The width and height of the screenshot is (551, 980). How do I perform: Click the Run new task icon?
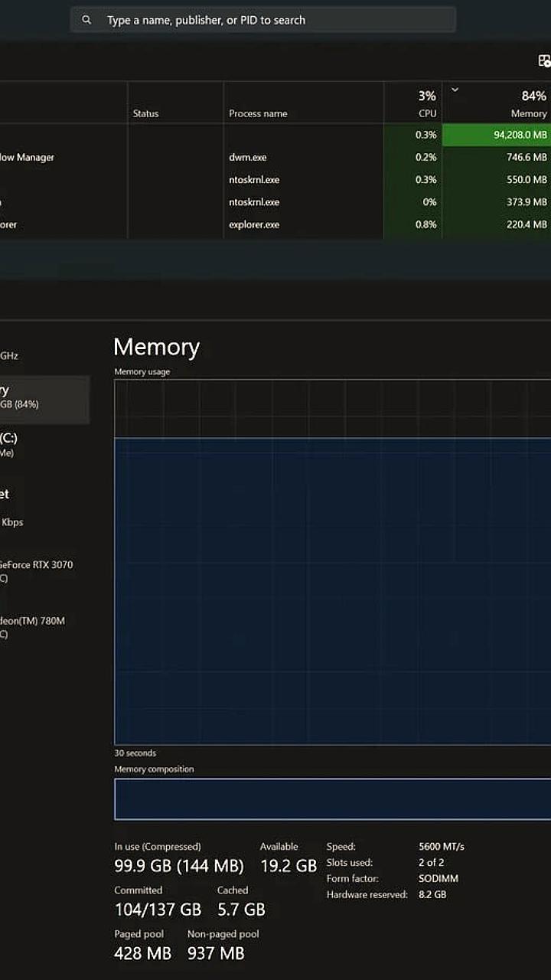(x=544, y=61)
